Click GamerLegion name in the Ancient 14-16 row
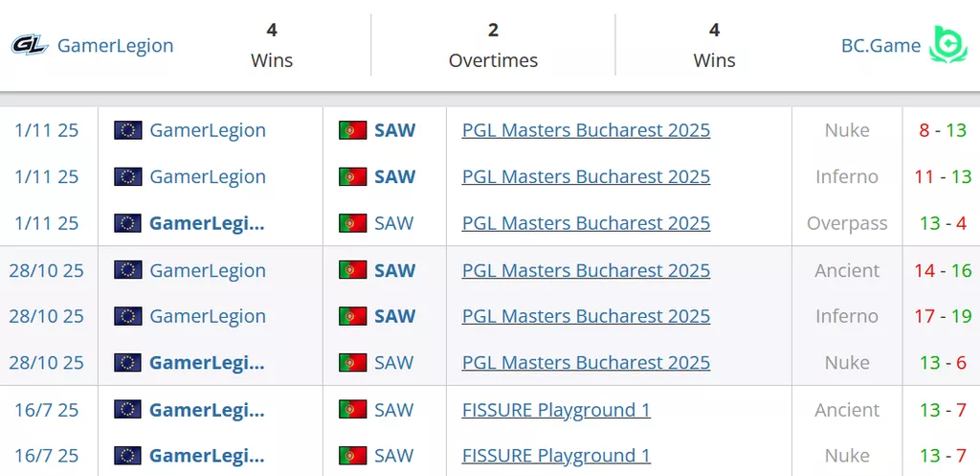This screenshot has height=476, width=980. [208, 270]
